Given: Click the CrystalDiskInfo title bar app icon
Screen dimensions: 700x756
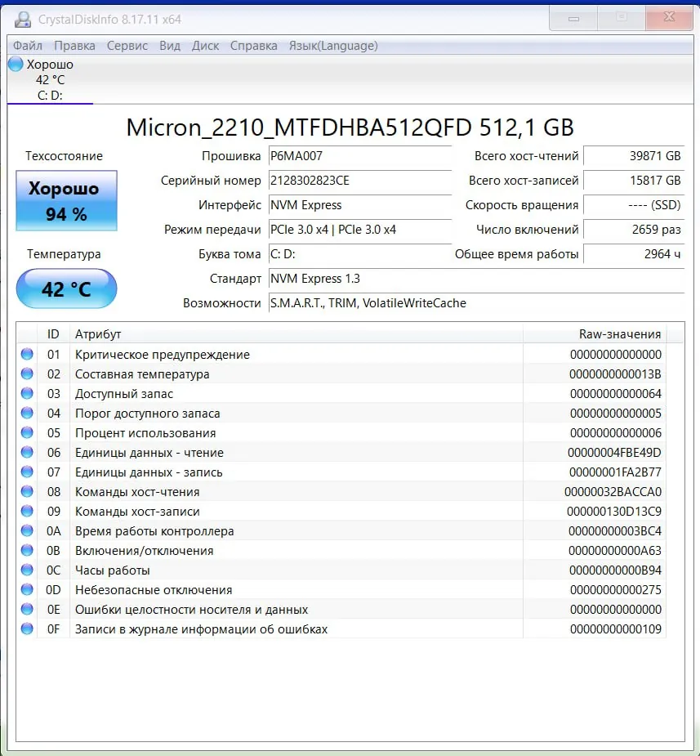Looking at the screenshot, I should (22, 20).
